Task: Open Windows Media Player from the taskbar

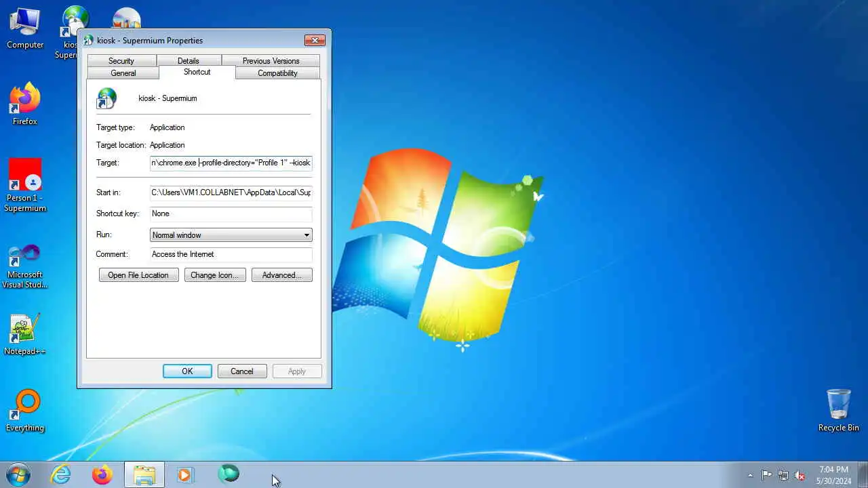Action: pyautogui.click(x=185, y=474)
